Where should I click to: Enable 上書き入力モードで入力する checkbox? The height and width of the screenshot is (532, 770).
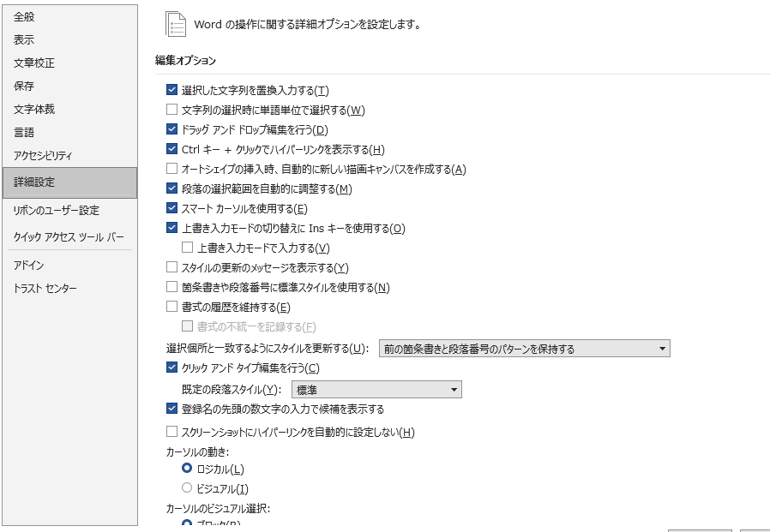coord(188,248)
